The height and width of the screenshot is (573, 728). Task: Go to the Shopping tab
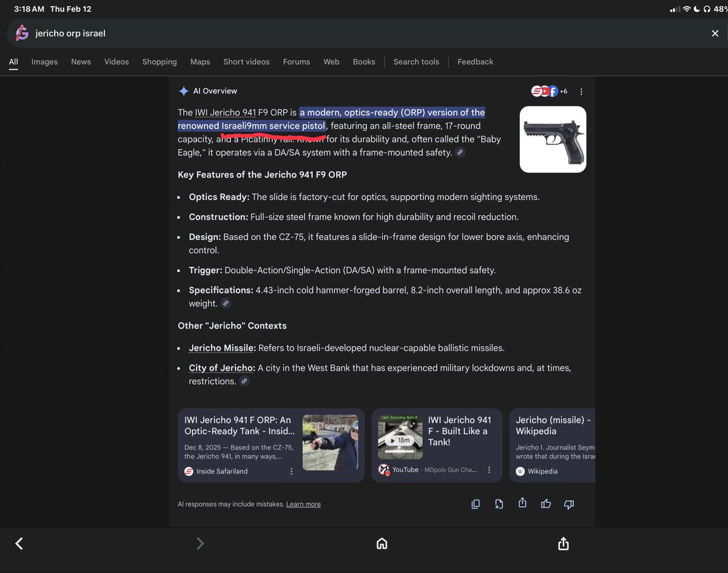(x=160, y=62)
